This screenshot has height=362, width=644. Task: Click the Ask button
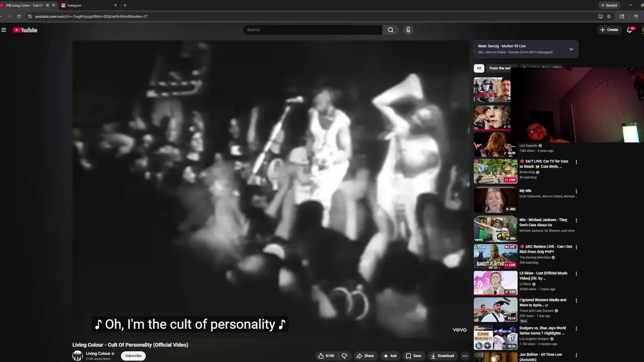[x=390, y=356]
